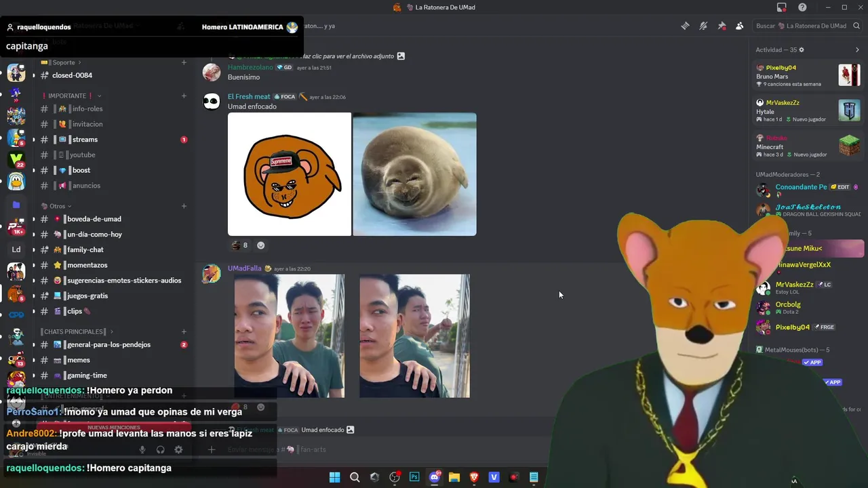Open the Help question mark icon

pos(802,7)
